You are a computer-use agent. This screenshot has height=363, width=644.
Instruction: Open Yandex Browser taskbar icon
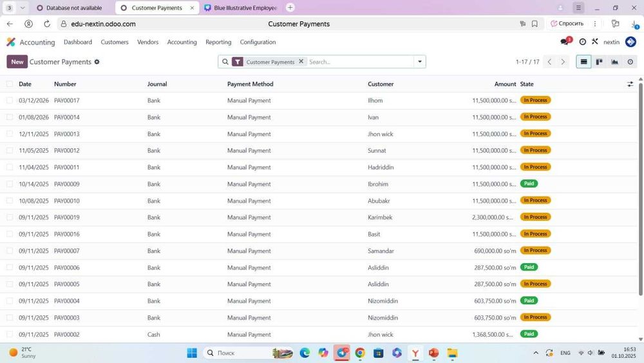pyautogui.click(x=415, y=353)
